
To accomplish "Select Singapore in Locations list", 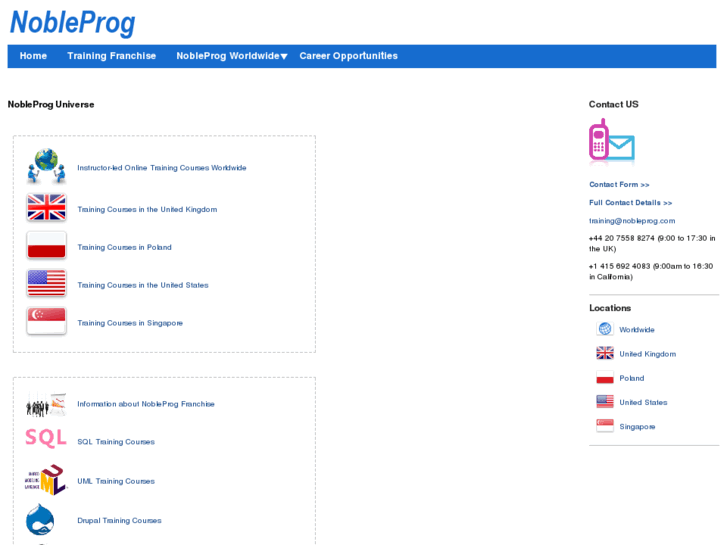I will click(x=637, y=427).
